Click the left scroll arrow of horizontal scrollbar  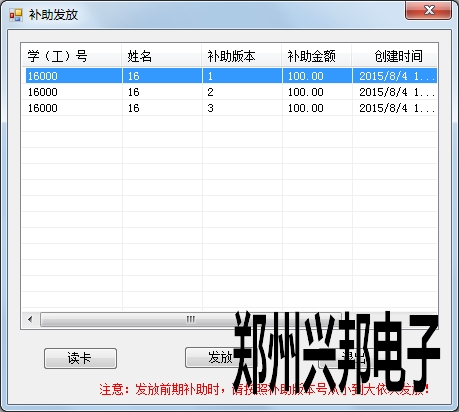click(31, 319)
